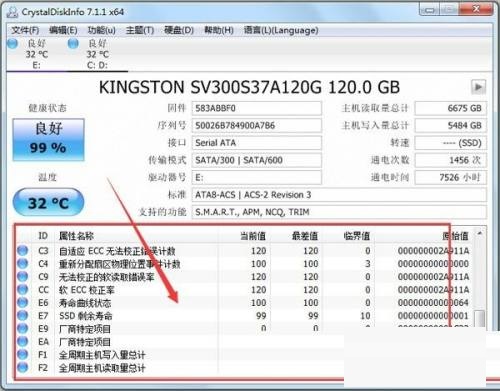Click the rotation rate value ---- (SSD)
The height and width of the screenshot is (391, 500).
point(451,143)
